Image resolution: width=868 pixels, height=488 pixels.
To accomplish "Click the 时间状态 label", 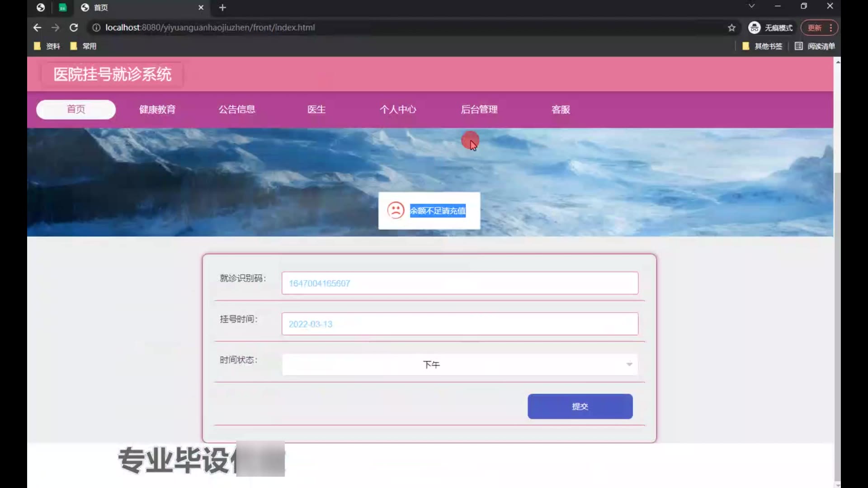I will [239, 360].
